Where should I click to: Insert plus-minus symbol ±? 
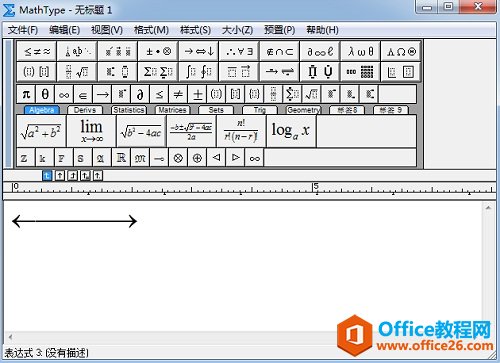pos(197,94)
